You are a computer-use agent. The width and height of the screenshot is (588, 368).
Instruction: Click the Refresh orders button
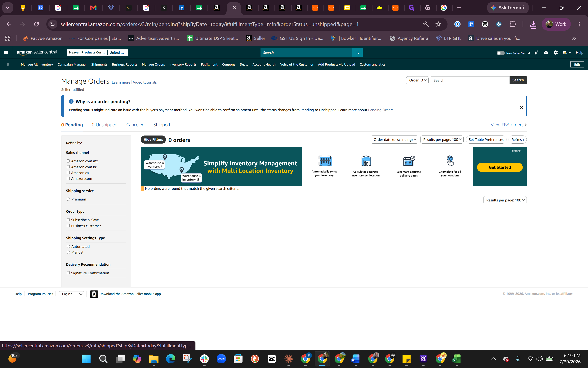518,140
